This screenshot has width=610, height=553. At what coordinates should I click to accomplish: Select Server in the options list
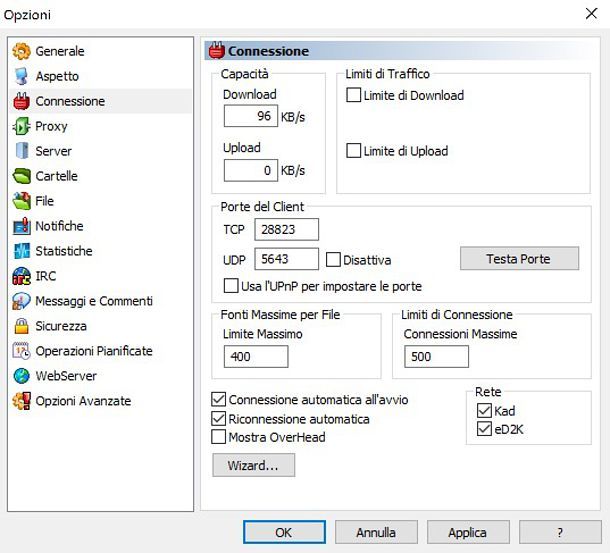pos(100,151)
